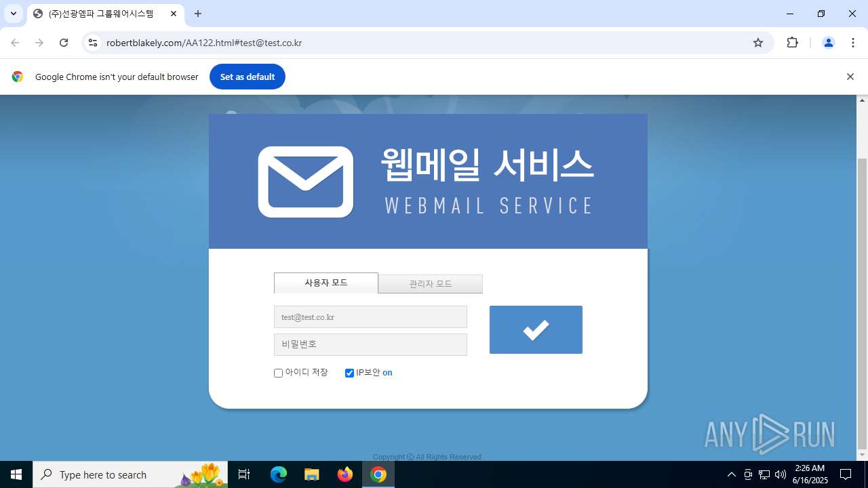
Task: Go back in Chrome
Action: (15, 43)
